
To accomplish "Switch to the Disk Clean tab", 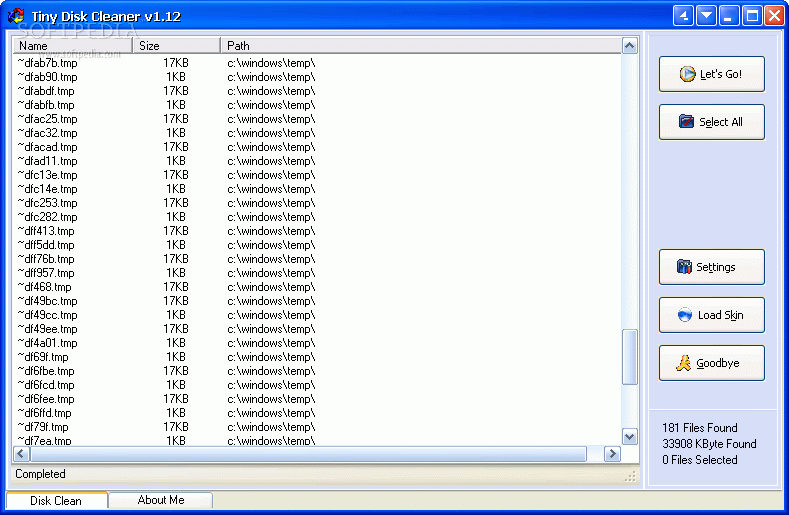I will (56, 500).
